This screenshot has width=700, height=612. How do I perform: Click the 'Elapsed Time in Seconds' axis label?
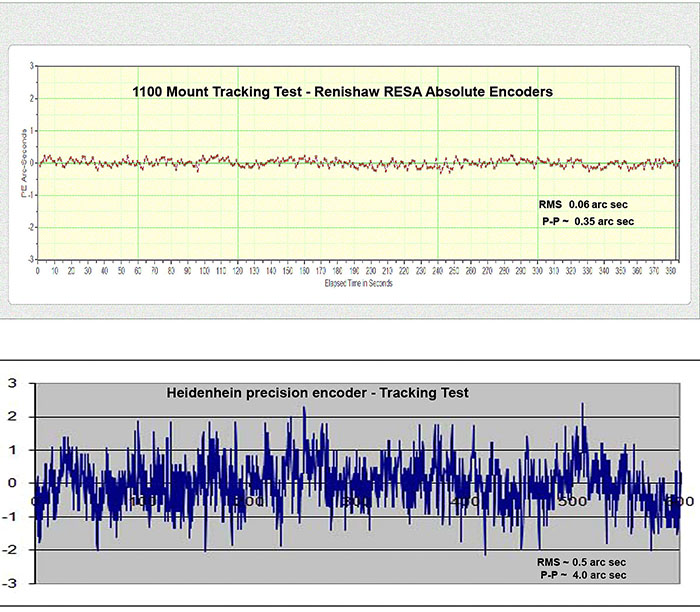pyautogui.click(x=345, y=283)
